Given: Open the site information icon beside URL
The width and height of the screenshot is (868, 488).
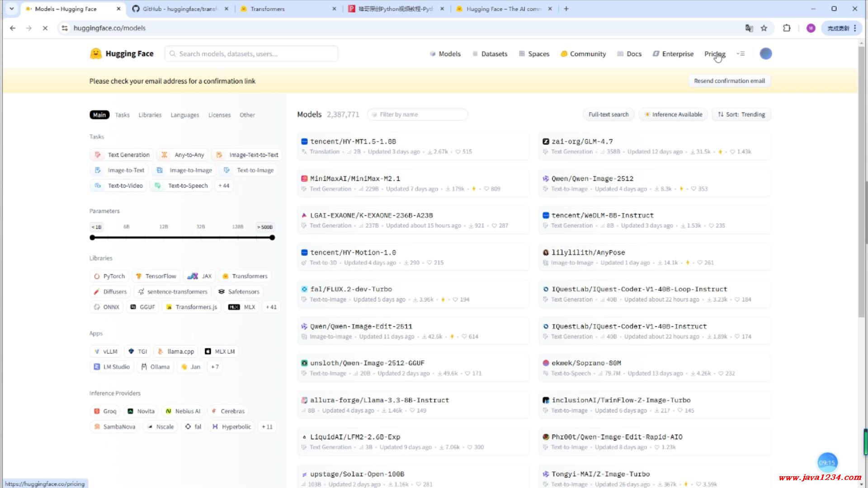Looking at the screenshot, I should click(x=65, y=28).
